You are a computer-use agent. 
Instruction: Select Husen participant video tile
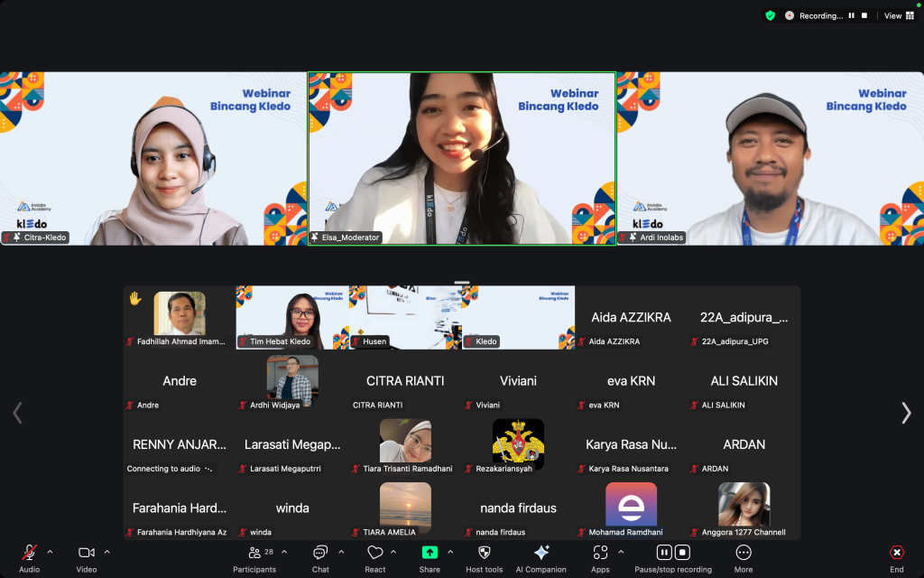(x=405, y=317)
